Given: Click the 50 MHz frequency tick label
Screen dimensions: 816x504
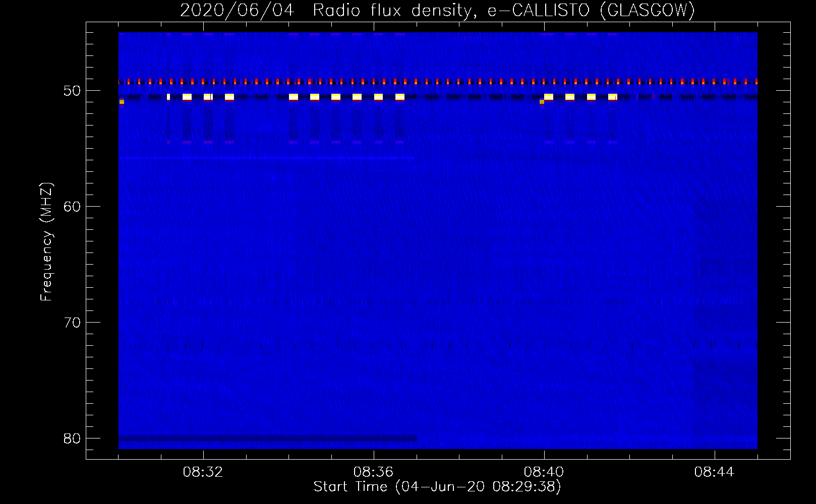Looking at the screenshot, I should click(x=73, y=91).
